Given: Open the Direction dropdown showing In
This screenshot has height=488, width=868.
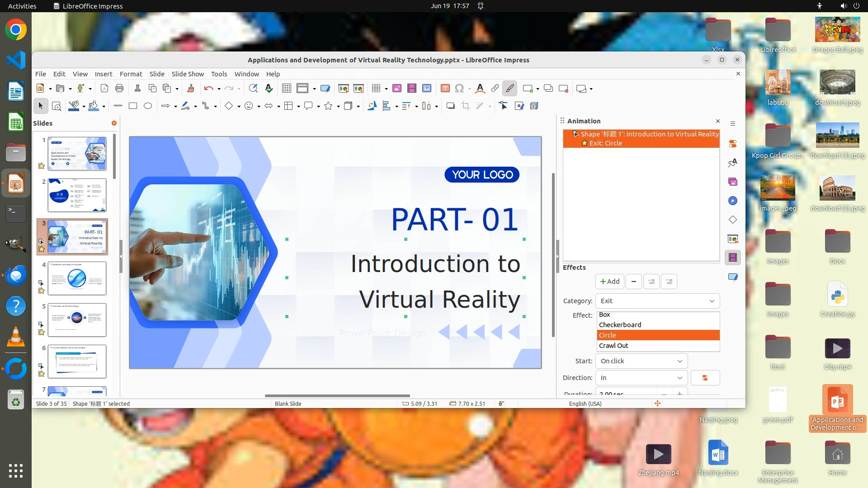Looking at the screenshot, I should (641, 378).
